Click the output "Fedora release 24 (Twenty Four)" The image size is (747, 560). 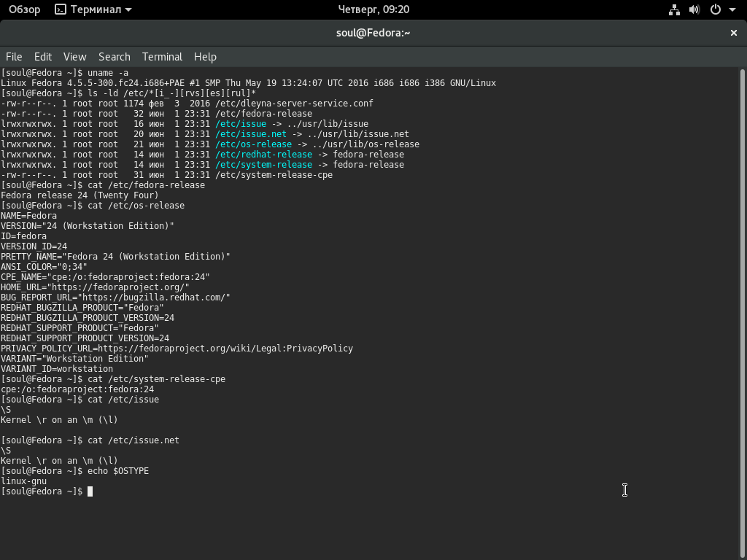80,195
